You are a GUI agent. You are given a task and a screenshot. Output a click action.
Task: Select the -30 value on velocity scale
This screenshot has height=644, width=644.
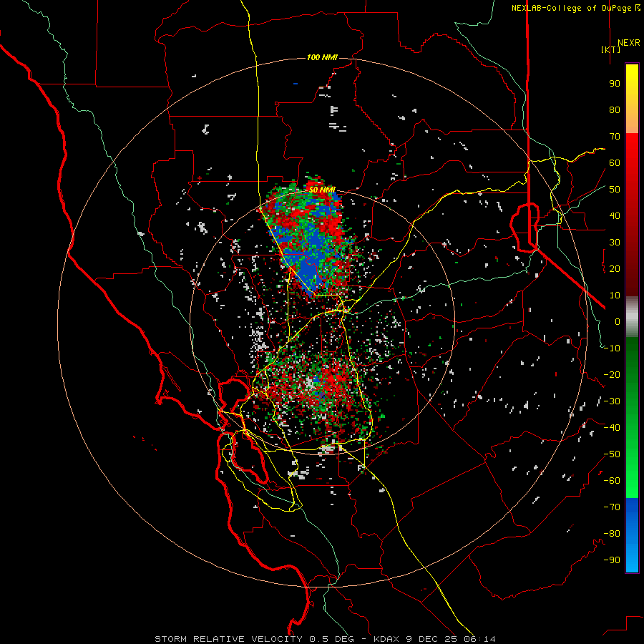click(x=612, y=401)
